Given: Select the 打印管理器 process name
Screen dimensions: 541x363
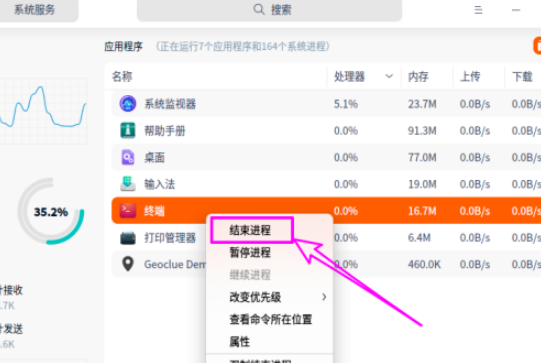Looking at the screenshot, I should [170, 238].
